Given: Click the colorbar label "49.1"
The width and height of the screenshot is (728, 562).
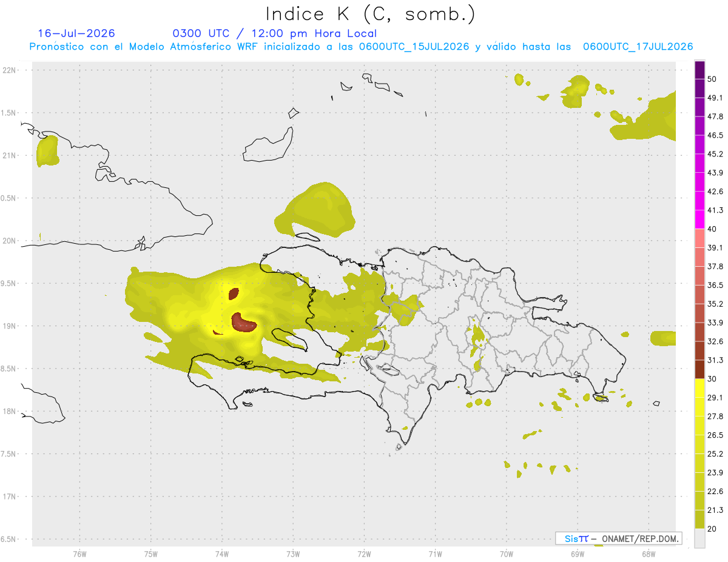Looking at the screenshot, I should pos(715,98).
